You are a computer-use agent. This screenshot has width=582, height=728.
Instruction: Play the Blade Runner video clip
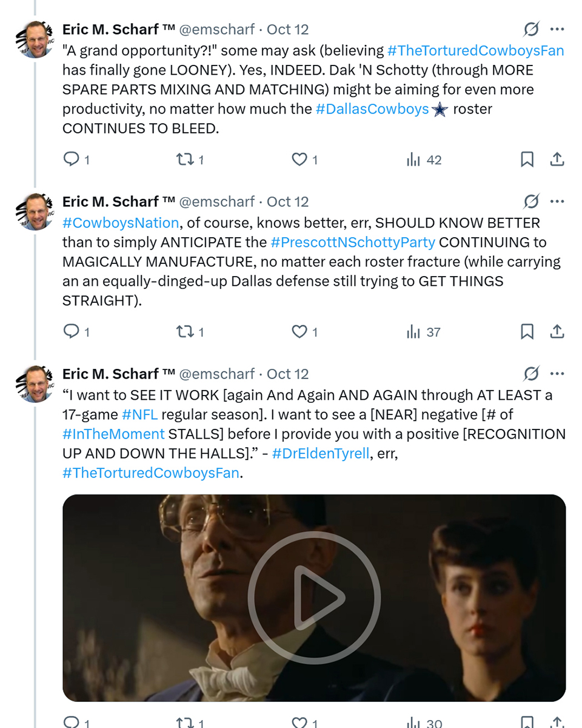314,598
